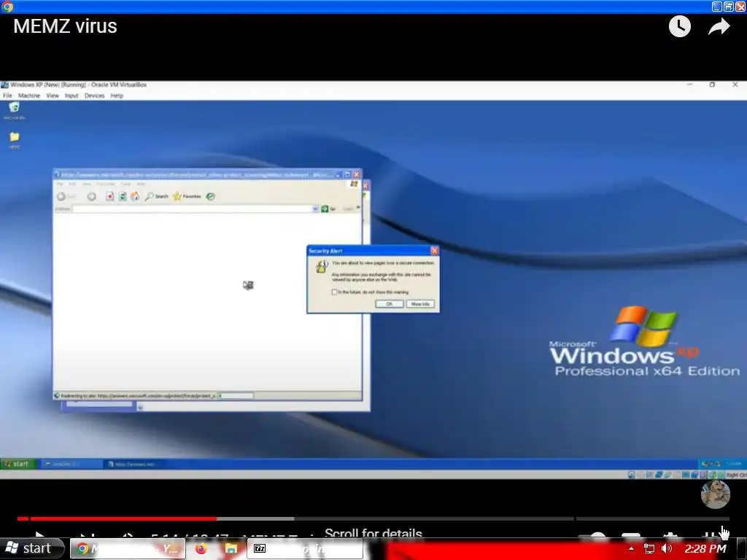Maximize the VirtualBox window
Image resolution: width=747 pixels, height=560 pixels.
click(x=712, y=85)
